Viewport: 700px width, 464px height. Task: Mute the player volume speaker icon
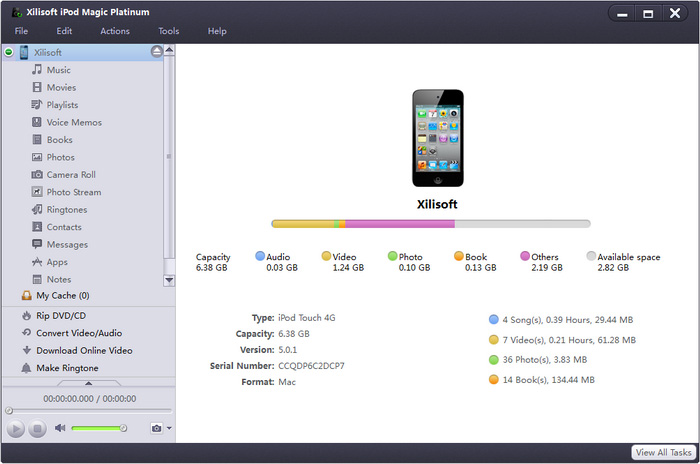click(60, 428)
